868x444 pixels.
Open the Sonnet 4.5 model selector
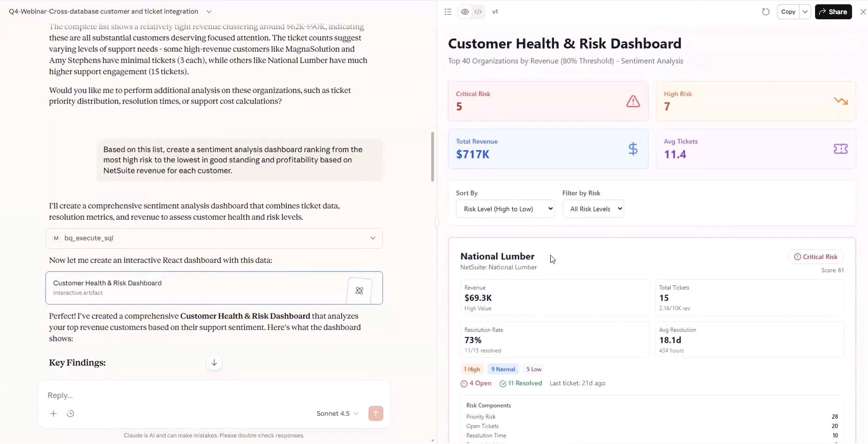click(337, 414)
